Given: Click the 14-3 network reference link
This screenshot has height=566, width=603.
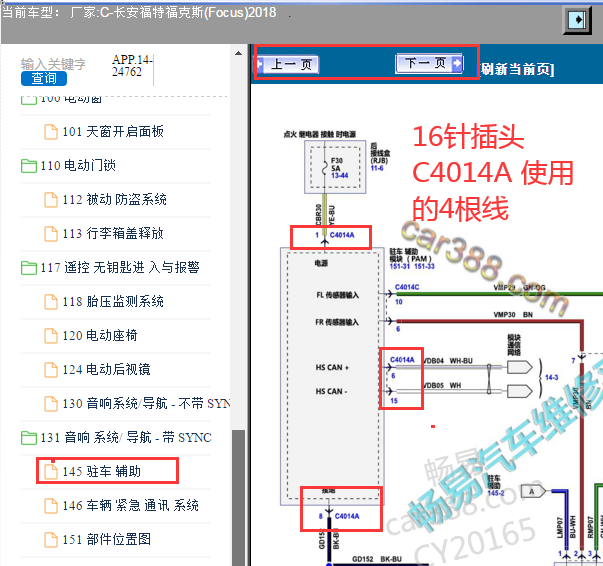Looking at the screenshot, I should pos(551,378).
